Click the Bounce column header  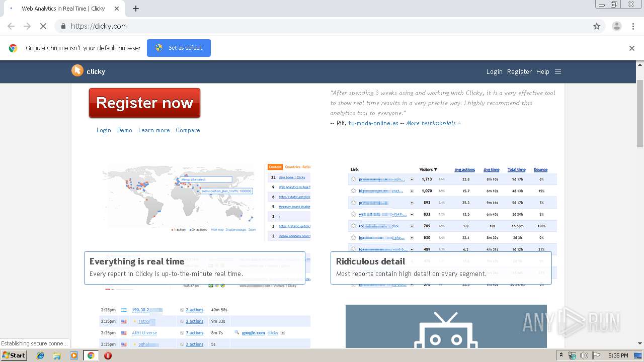tap(541, 169)
